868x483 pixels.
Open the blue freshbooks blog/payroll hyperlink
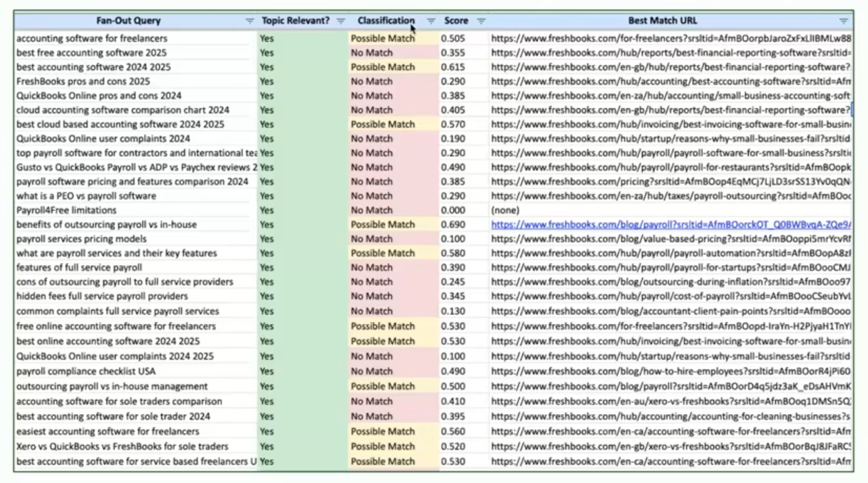670,225
